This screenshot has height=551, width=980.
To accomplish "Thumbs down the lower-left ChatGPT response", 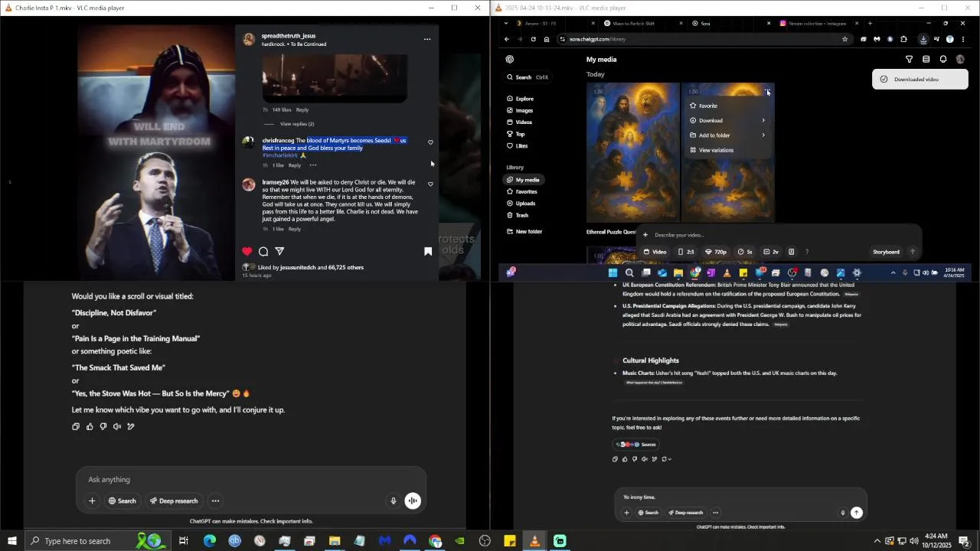I will 103,426.
